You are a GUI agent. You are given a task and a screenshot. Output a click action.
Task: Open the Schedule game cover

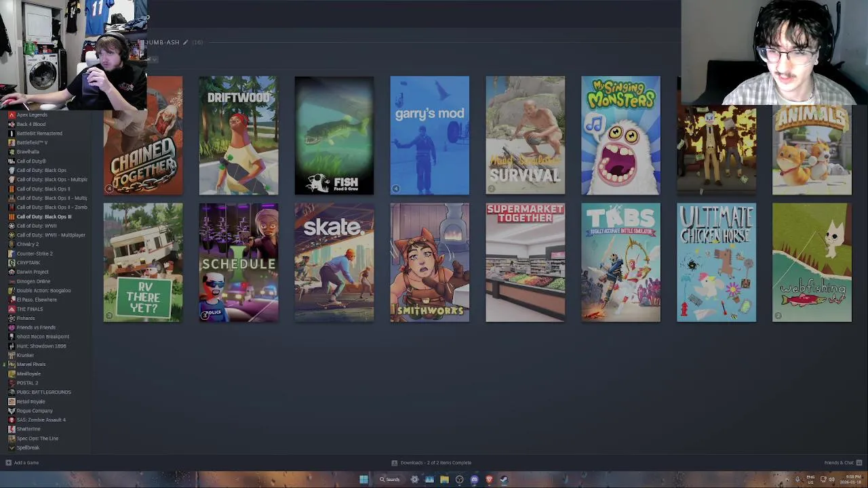click(239, 262)
